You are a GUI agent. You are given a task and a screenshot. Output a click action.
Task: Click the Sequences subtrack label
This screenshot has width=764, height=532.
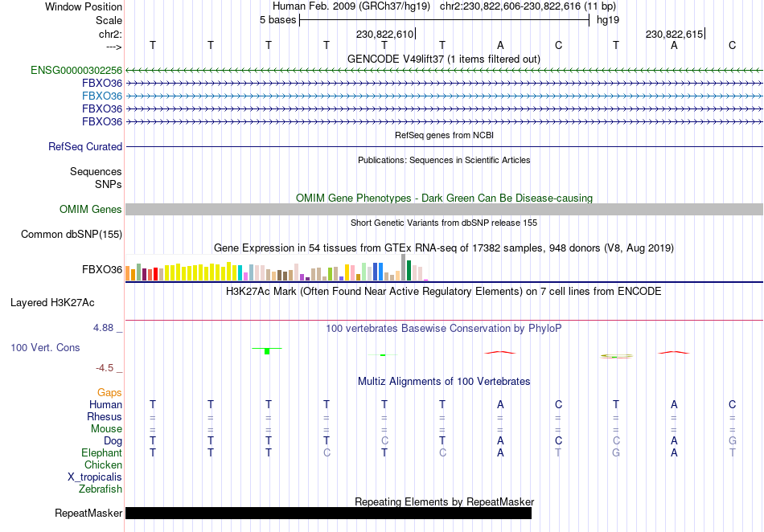96,171
